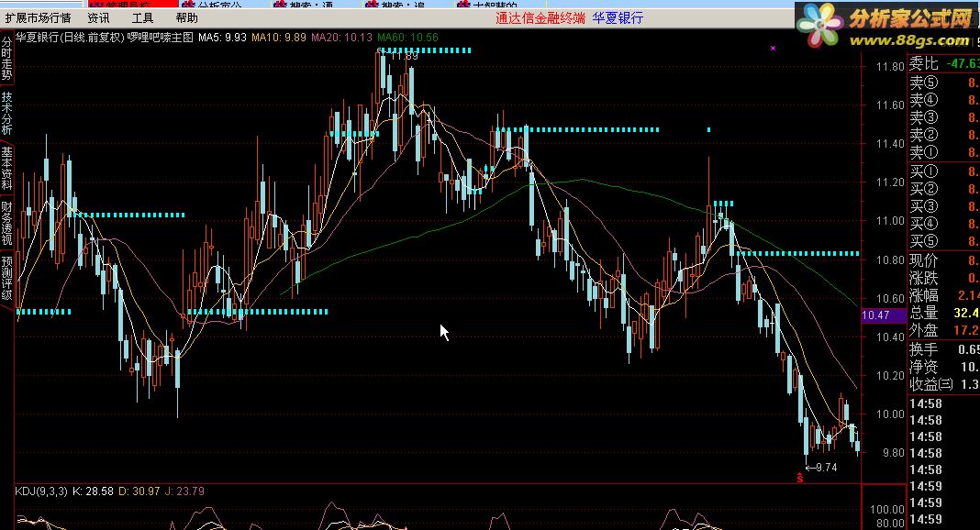The width and height of the screenshot is (980, 530).
Task: Switch to the 分时走势 side tab
Action: point(6,58)
